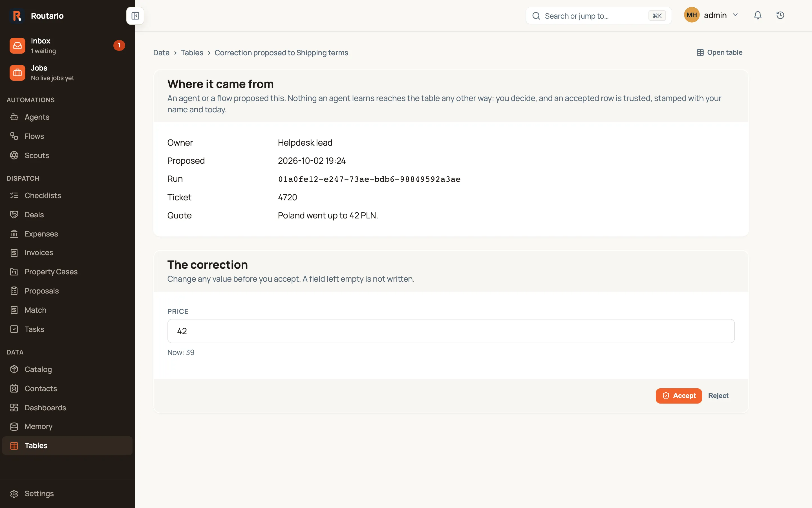Click the inbox badge showing 1
Screen dimensions: 812x508
pos(119,45)
